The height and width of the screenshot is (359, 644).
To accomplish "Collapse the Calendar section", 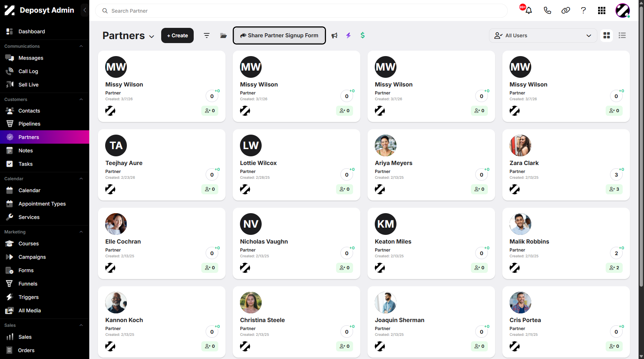I will coord(81,179).
